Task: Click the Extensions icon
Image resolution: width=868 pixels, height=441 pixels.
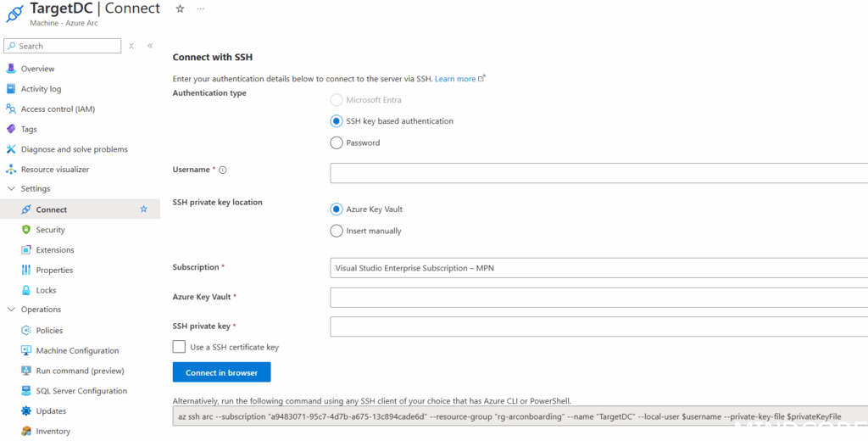Action: click(26, 250)
